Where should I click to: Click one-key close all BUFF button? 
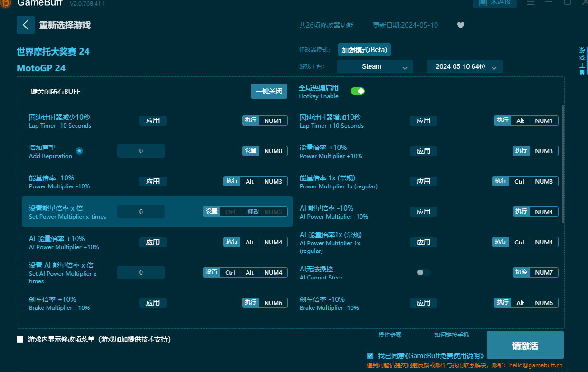pyautogui.click(x=269, y=91)
